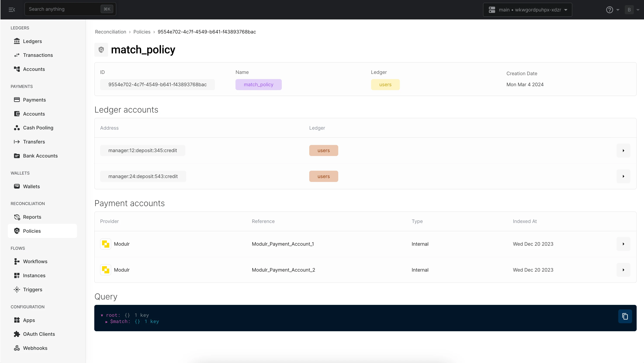This screenshot has height=363, width=644.
Task: Copy the query with the copy icon
Action: click(x=625, y=316)
